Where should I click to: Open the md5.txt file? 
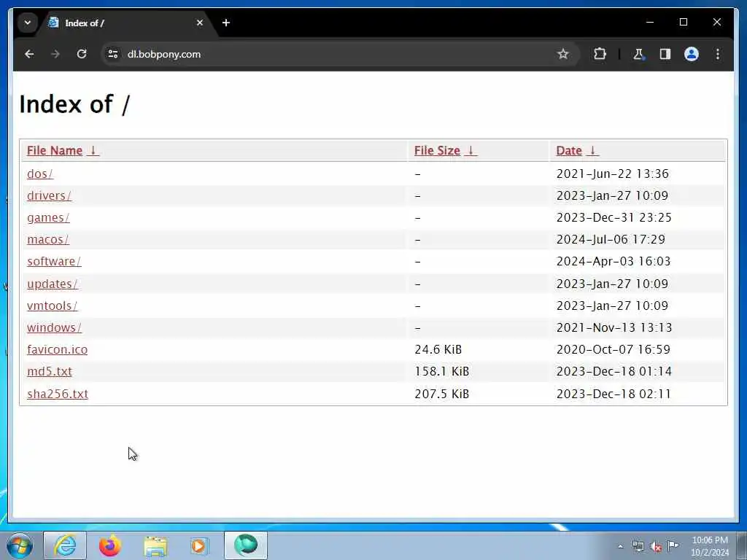tap(50, 371)
